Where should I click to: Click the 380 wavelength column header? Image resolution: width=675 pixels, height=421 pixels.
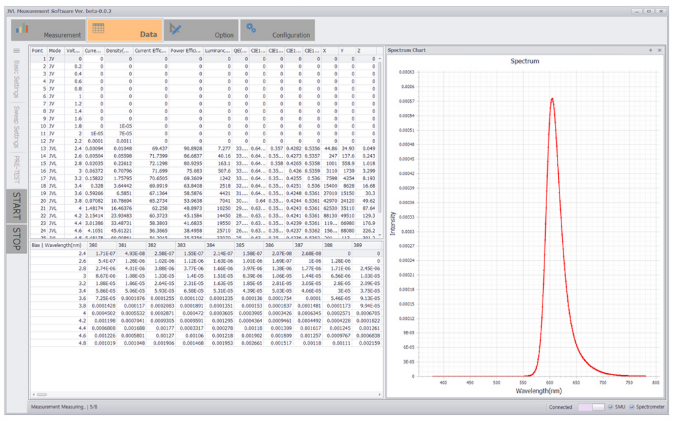tap(102, 245)
